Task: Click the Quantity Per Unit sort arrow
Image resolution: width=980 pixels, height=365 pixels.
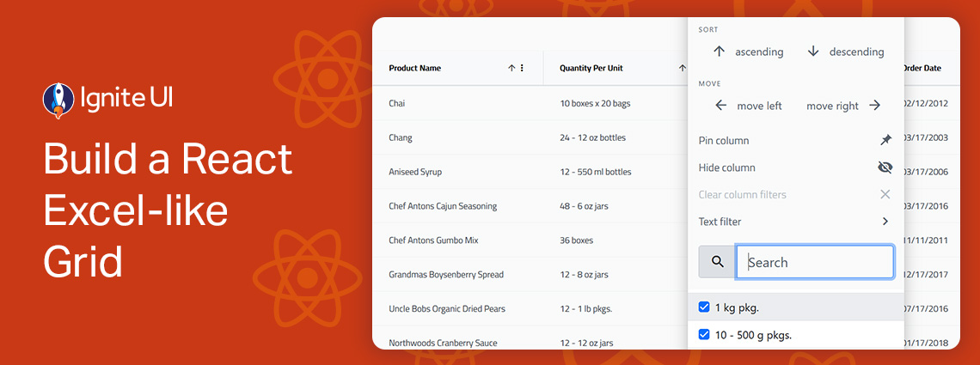Action: pos(683,68)
